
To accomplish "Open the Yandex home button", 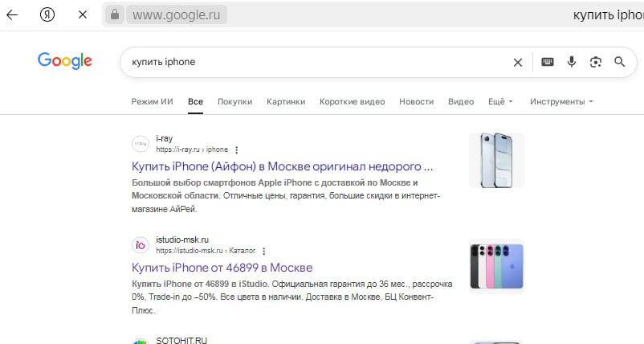I will click(x=47, y=15).
